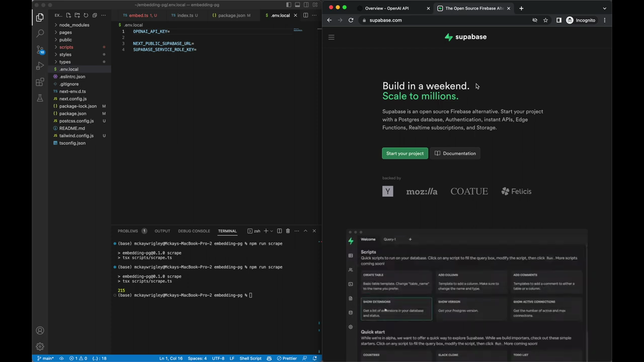The image size is (644, 362).
Task: Click Ln 1, Col 16 status bar item
Action: click(x=171, y=358)
